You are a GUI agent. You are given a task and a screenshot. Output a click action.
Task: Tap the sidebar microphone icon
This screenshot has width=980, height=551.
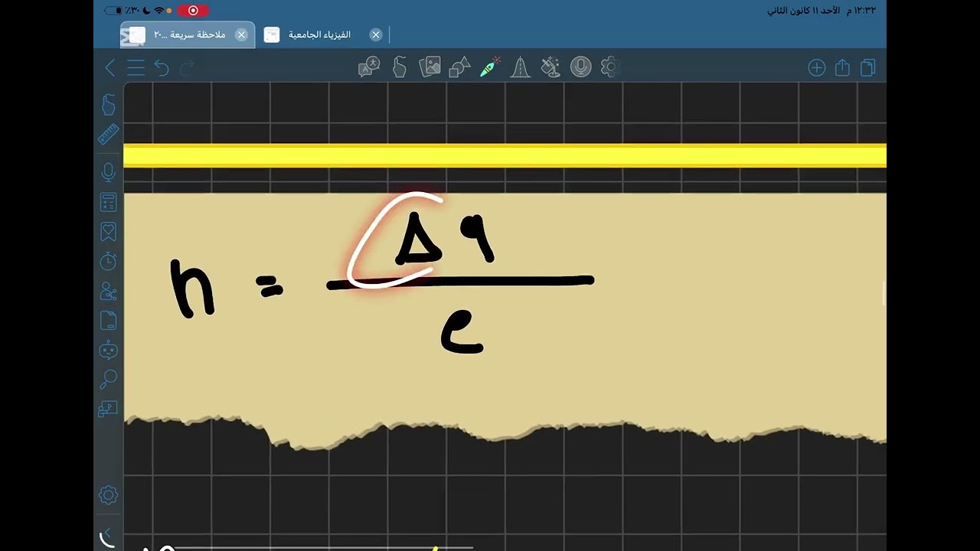108,172
